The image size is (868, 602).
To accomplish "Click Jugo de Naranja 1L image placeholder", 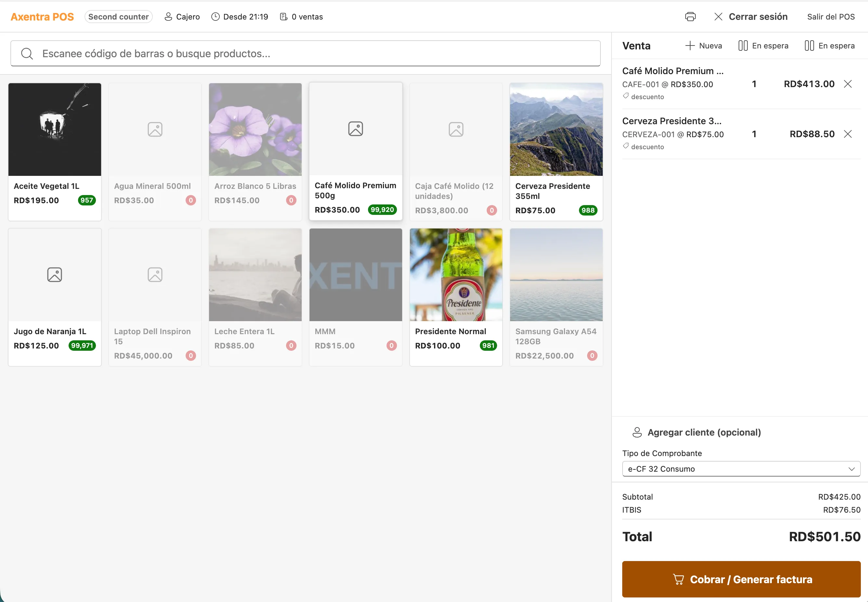I will click(55, 275).
